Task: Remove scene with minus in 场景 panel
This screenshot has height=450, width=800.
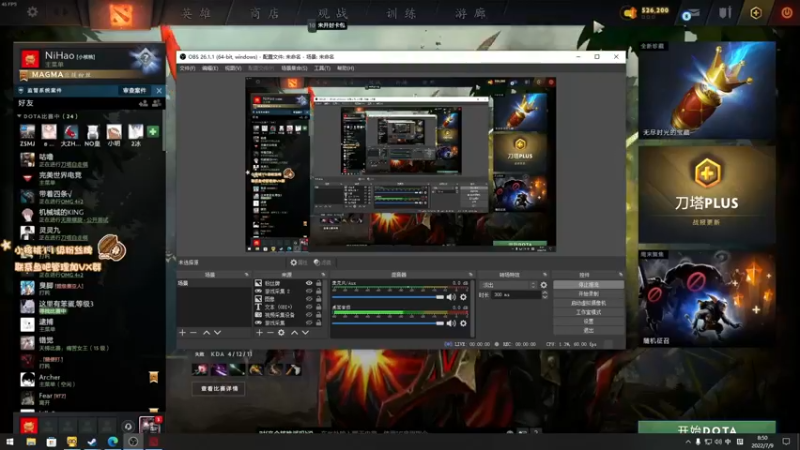Action: click(193, 333)
